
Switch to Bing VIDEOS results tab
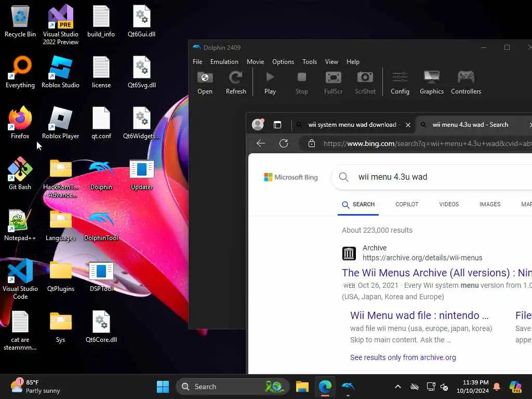coord(449,204)
